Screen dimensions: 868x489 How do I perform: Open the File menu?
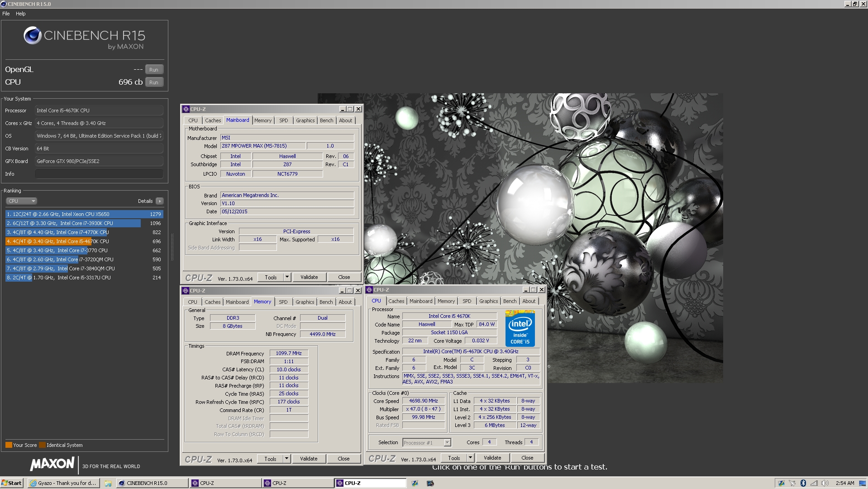click(x=6, y=14)
